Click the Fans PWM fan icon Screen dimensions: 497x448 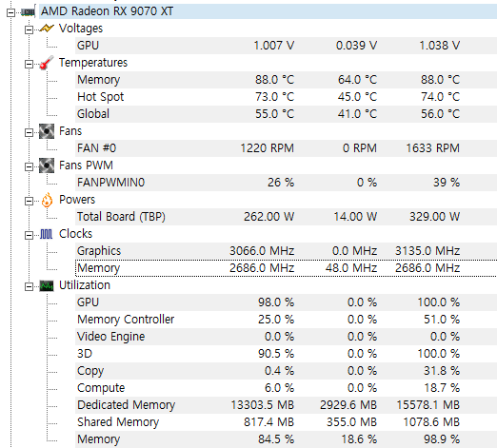pyautogui.click(x=47, y=166)
